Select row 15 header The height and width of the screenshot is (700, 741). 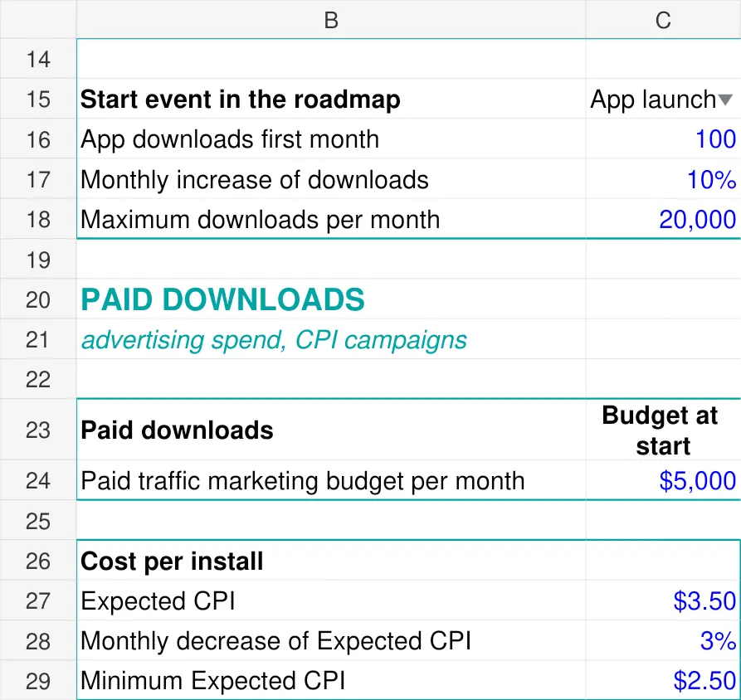38,99
